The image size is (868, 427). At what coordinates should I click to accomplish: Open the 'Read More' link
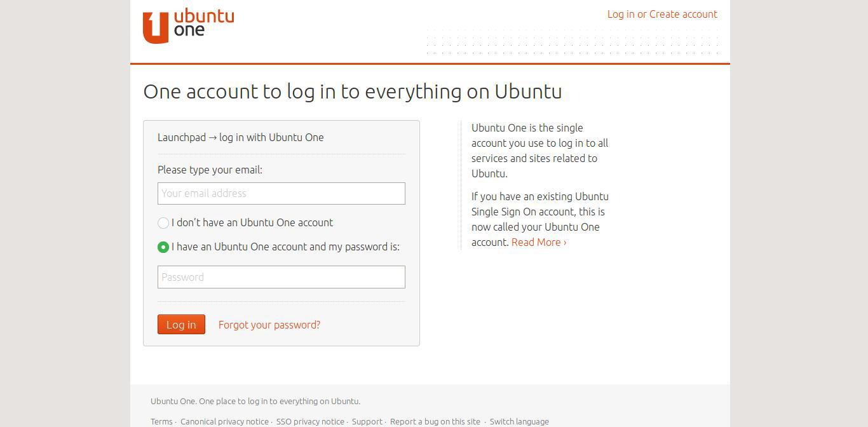click(x=538, y=242)
